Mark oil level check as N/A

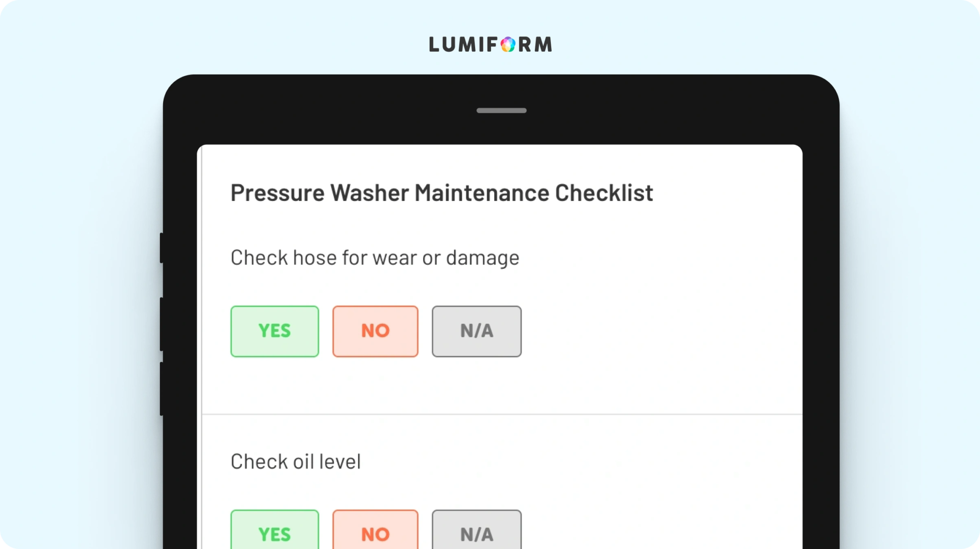point(477,529)
